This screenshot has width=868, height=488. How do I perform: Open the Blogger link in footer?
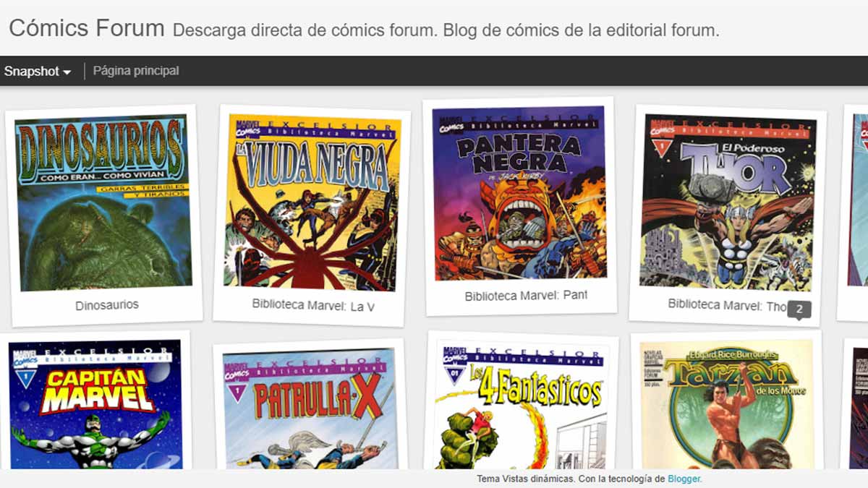(684, 479)
